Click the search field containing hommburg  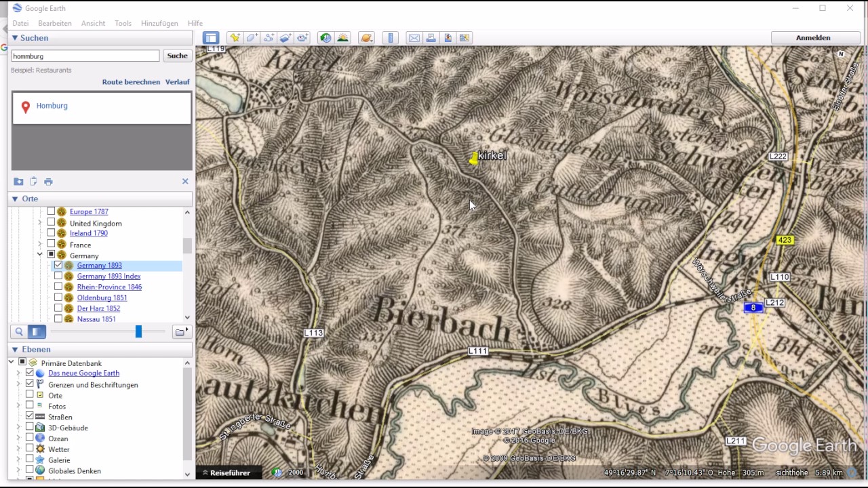[x=85, y=56]
